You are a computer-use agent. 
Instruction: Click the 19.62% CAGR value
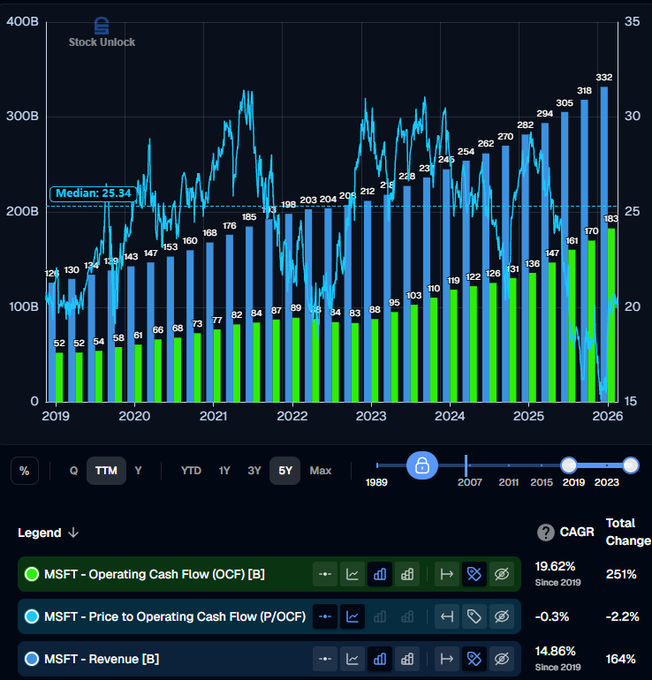click(555, 566)
